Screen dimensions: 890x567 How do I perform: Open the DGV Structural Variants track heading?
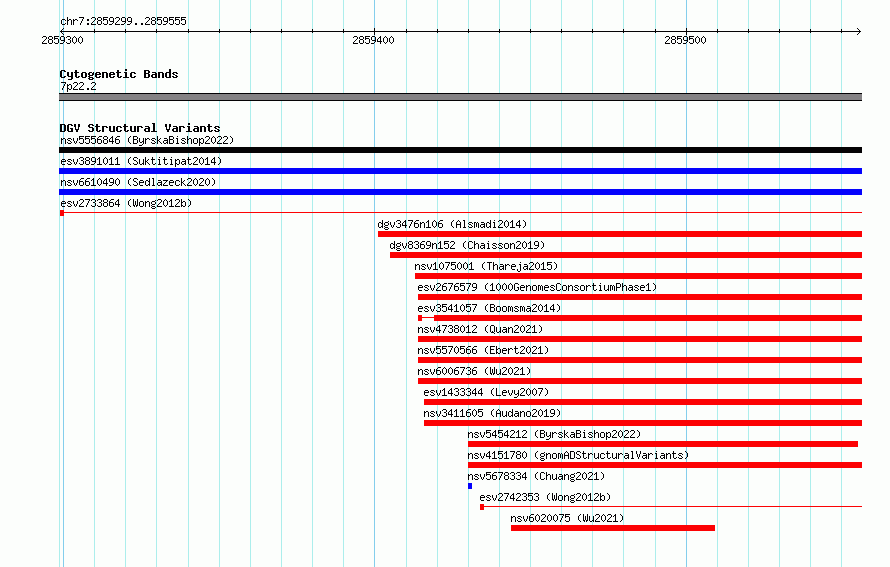coord(140,128)
